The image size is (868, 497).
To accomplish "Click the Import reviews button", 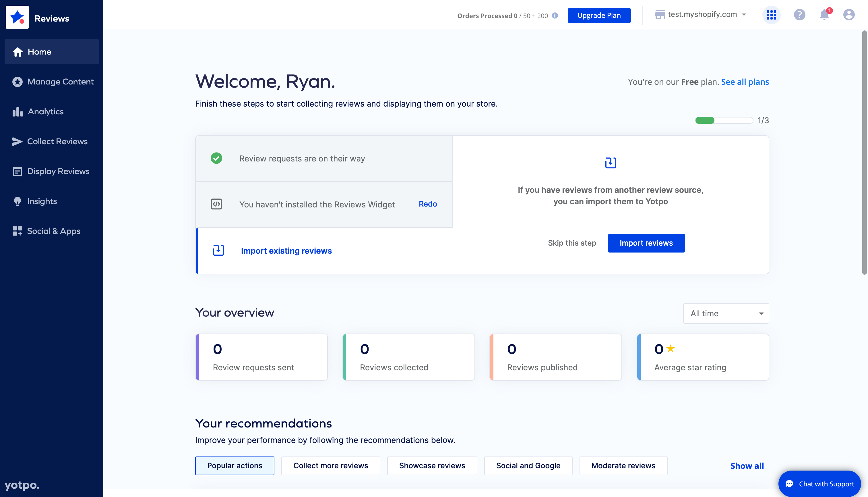I will [x=646, y=243].
